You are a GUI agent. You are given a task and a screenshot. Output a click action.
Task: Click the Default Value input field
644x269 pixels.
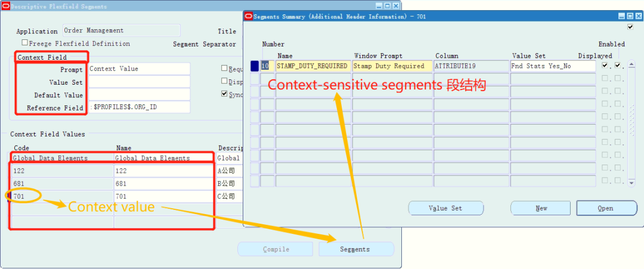point(139,94)
